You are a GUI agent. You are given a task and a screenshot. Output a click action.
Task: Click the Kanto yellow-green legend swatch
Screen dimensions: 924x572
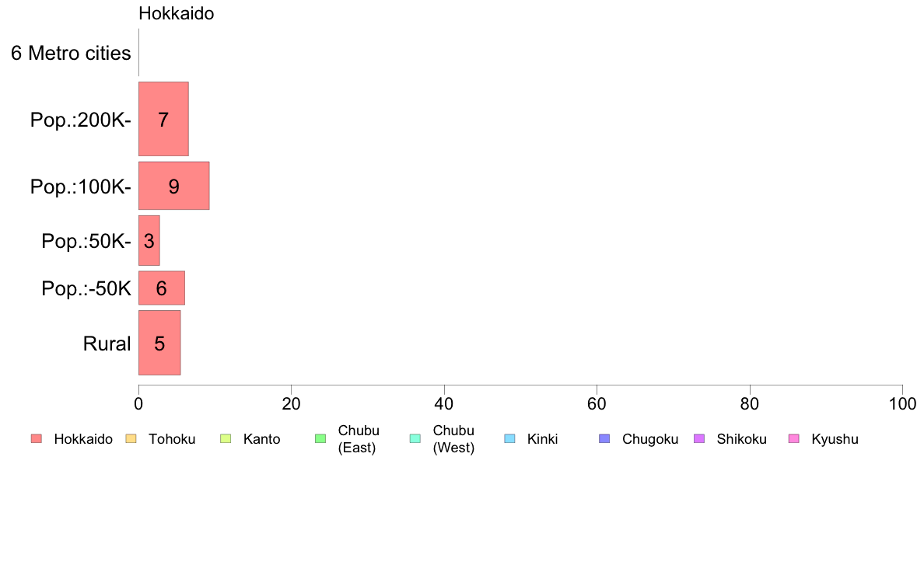click(x=226, y=438)
